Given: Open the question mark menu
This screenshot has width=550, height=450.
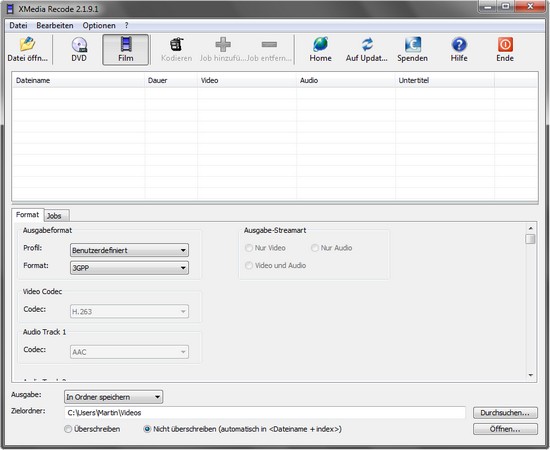Looking at the screenshot, I should click(127, 26).
